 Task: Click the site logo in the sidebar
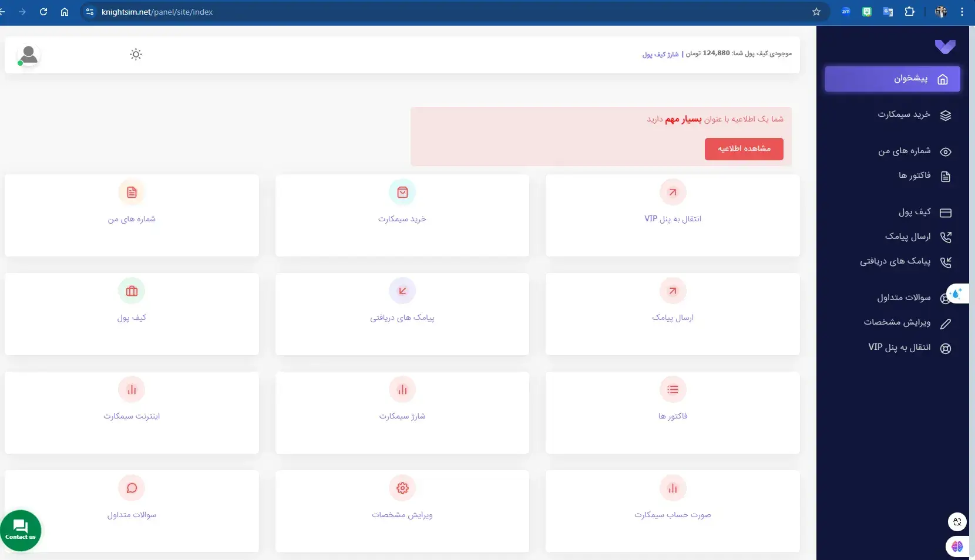pyautogui.click(x=945, y=46)
